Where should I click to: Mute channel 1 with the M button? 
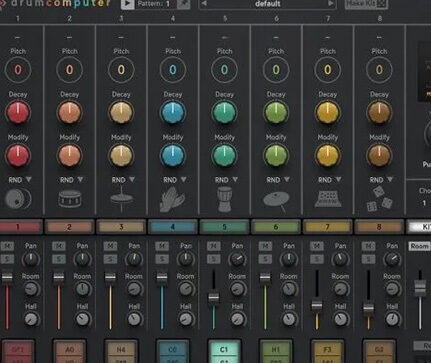[7, 246]
